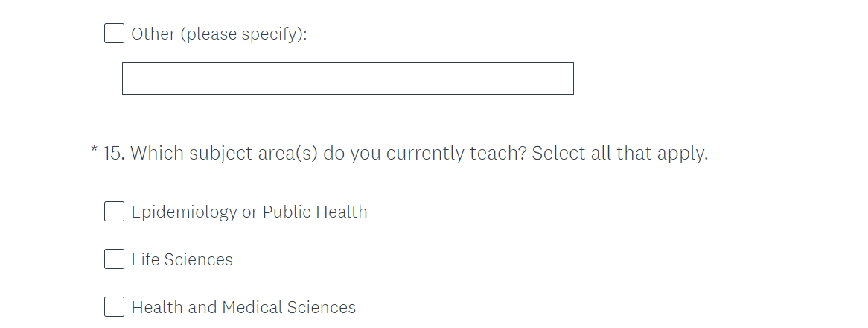Image resolution: width=868 pixels, height=328 pixels.
Task: Click into the Other specify text field
Action: coord(348,78)
